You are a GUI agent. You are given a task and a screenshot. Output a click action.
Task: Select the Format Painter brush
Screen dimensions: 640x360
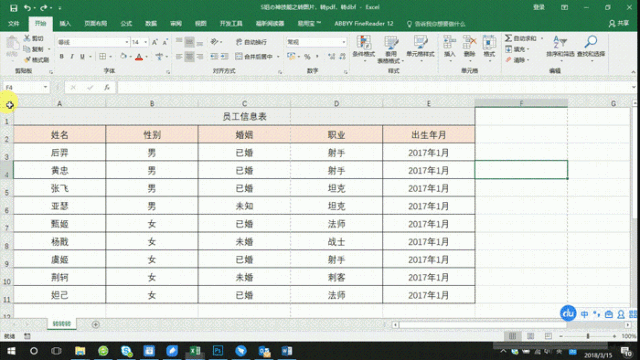click(27, 60)
